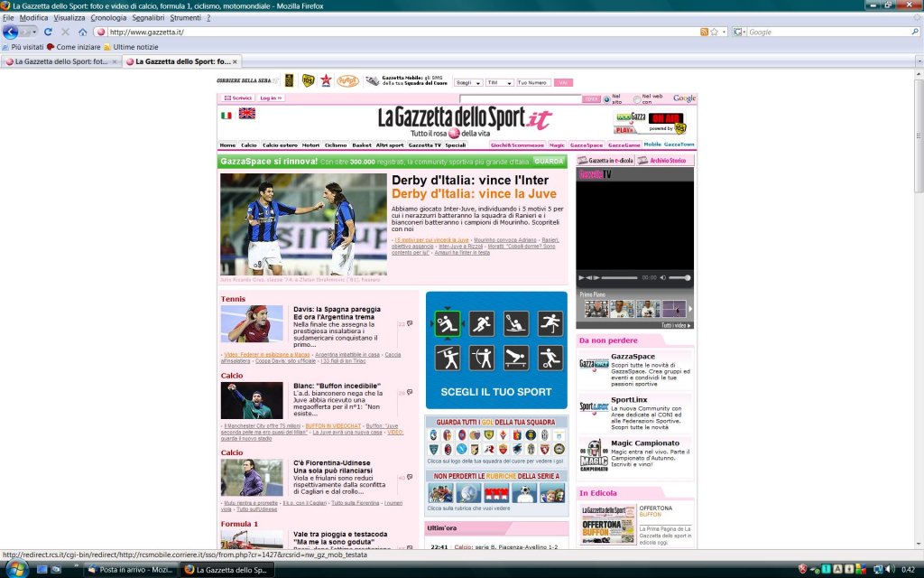The width and height of the screenshot is (924, 578).
Task: Open 'Tutti i video' link
Action: (x=675, y=325)
